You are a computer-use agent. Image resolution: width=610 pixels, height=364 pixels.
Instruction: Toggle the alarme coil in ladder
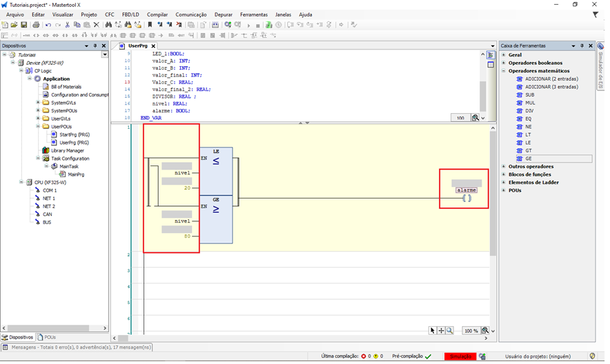(x=466, y=199)
